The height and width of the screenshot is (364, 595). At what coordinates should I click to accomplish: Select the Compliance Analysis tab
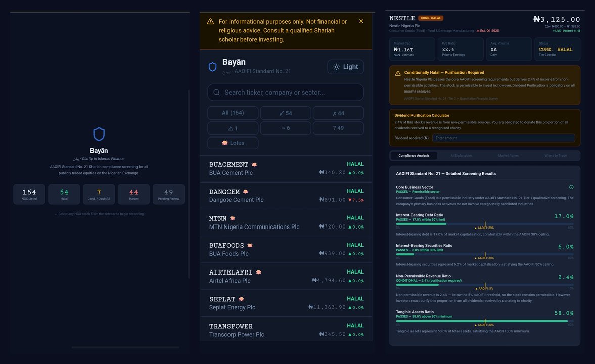[x=414, y=156]
